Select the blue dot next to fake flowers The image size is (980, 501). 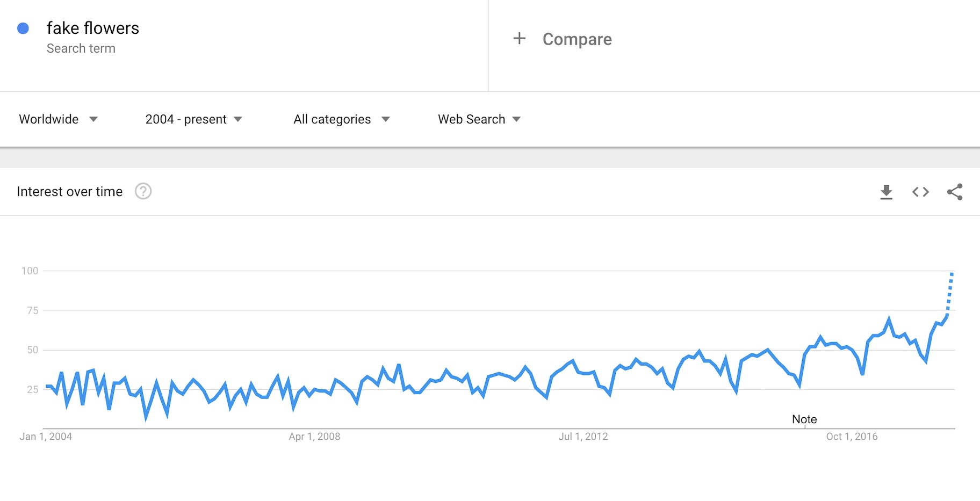click(x=23, y=28)
